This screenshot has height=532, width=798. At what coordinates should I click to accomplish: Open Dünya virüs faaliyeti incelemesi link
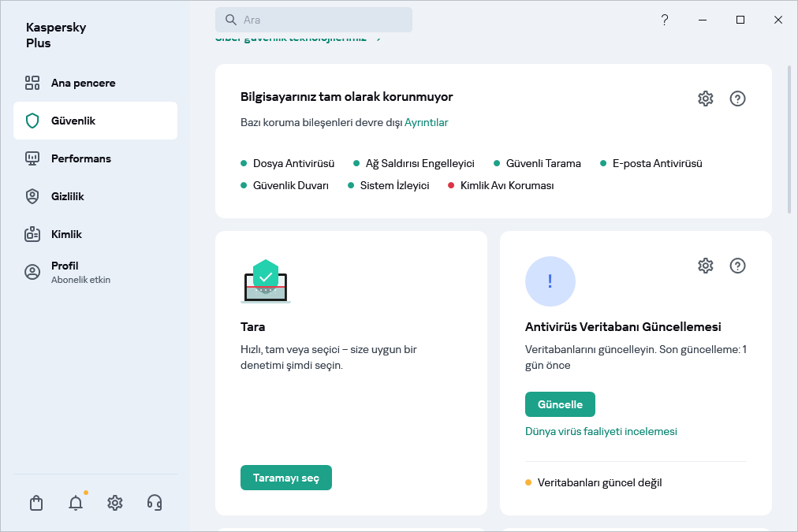pos(601,431)
